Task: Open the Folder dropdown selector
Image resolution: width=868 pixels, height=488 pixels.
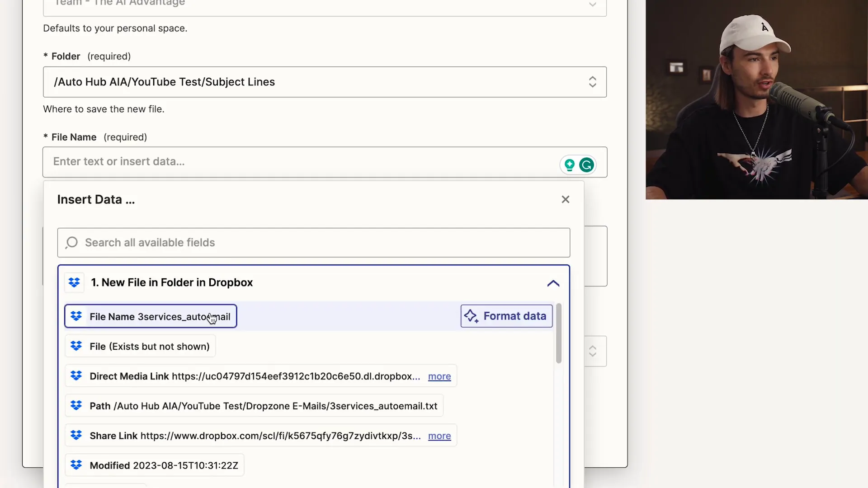Action: 592,82
